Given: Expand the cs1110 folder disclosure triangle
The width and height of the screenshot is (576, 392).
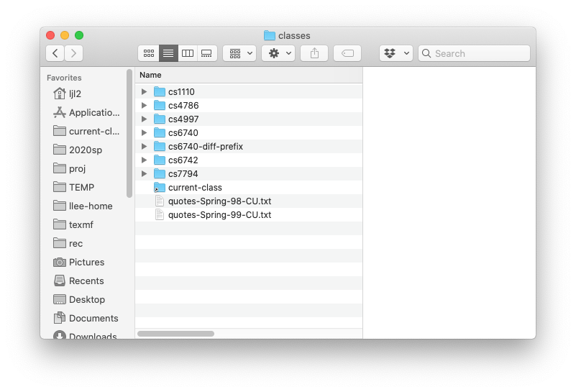Looking at the screenshot, I should tap(144, 92).
